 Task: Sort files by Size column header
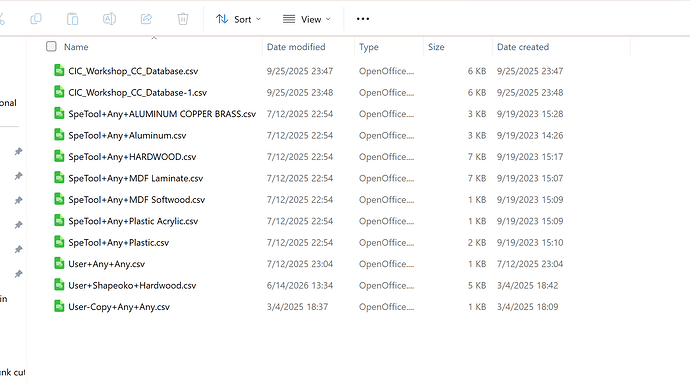click(436, 47)
